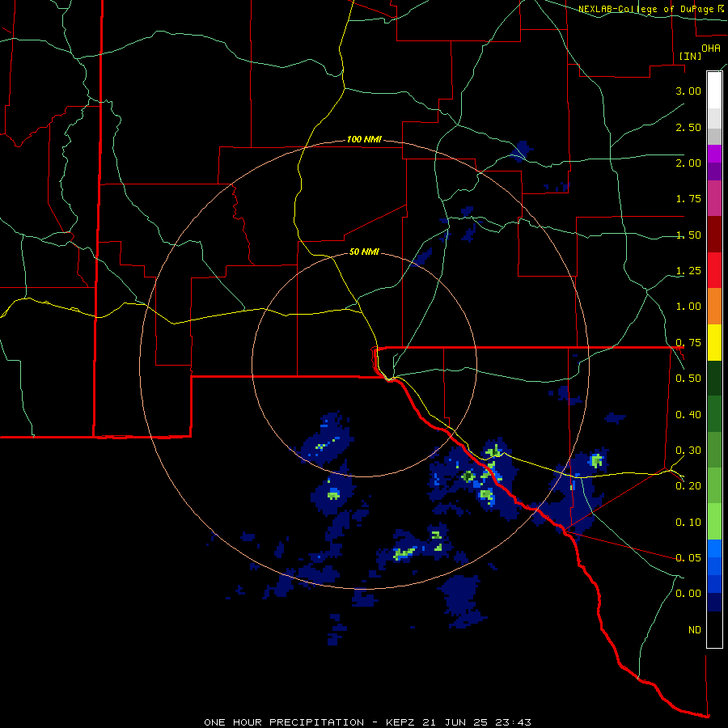This screenshot has width=728, height=728.
Task: Click the orange color swatch near 1.00
Action: click(714, 307)
